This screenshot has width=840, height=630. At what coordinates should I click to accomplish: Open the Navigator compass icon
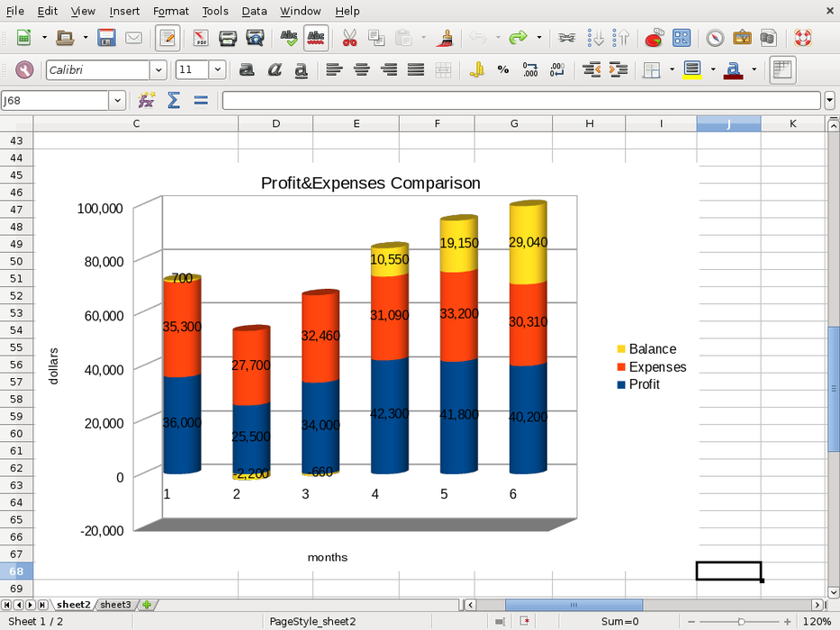click(x=715, y=38)
